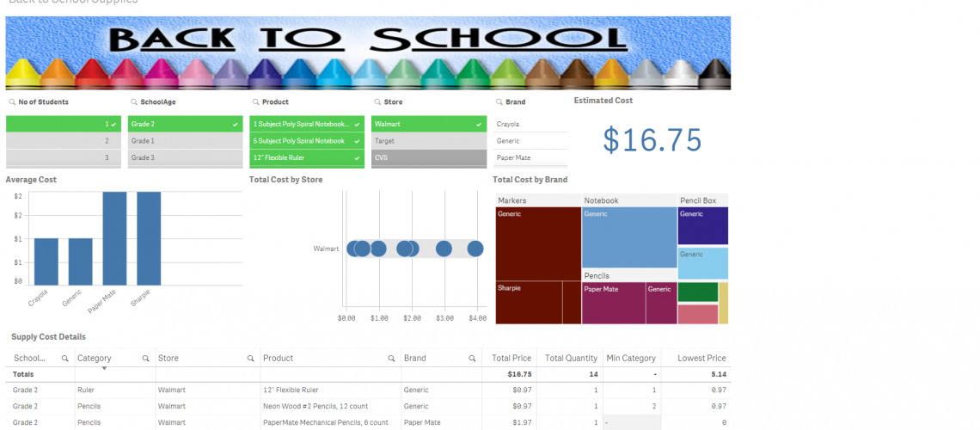This screenshot has height=430, width=980.
Task: Select Sharpie Markers treemap block
Action: (x=529, y=303)
